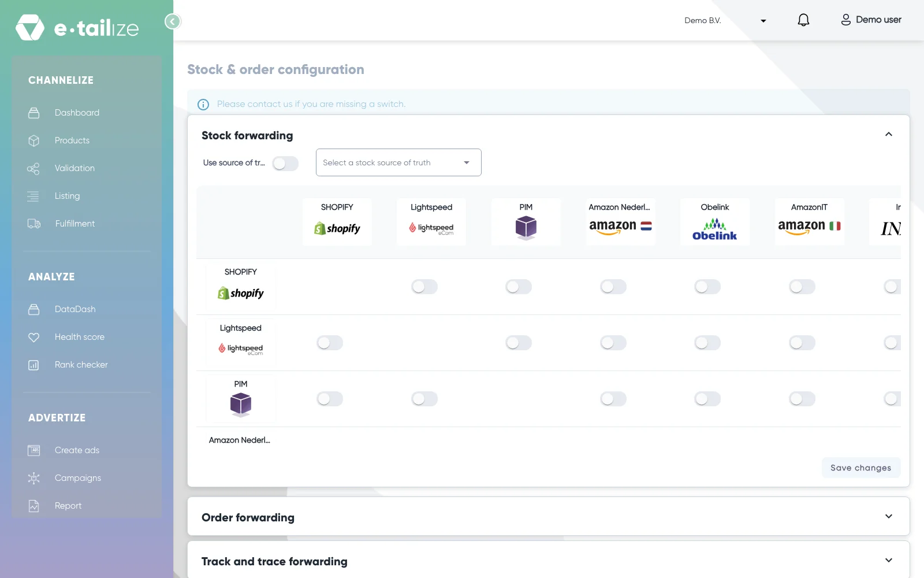Toggle PIM row Lightspeed switch

coord(424,399)
